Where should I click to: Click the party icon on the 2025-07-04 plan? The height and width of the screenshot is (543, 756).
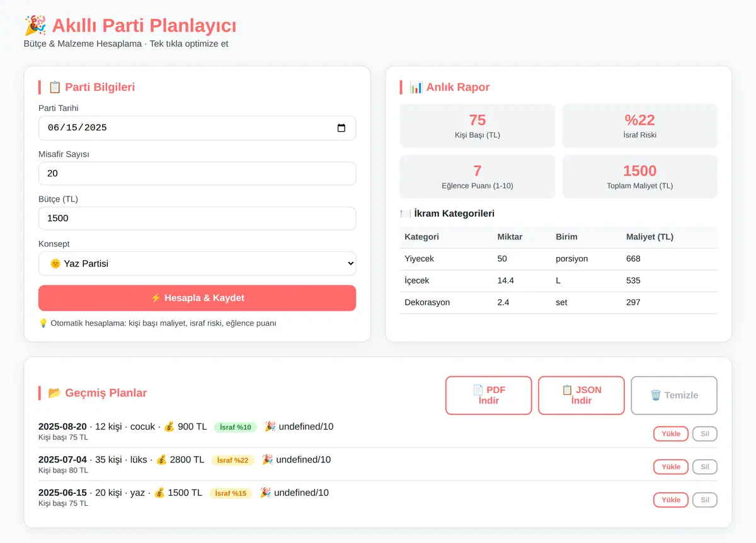(x=267, y=459)
